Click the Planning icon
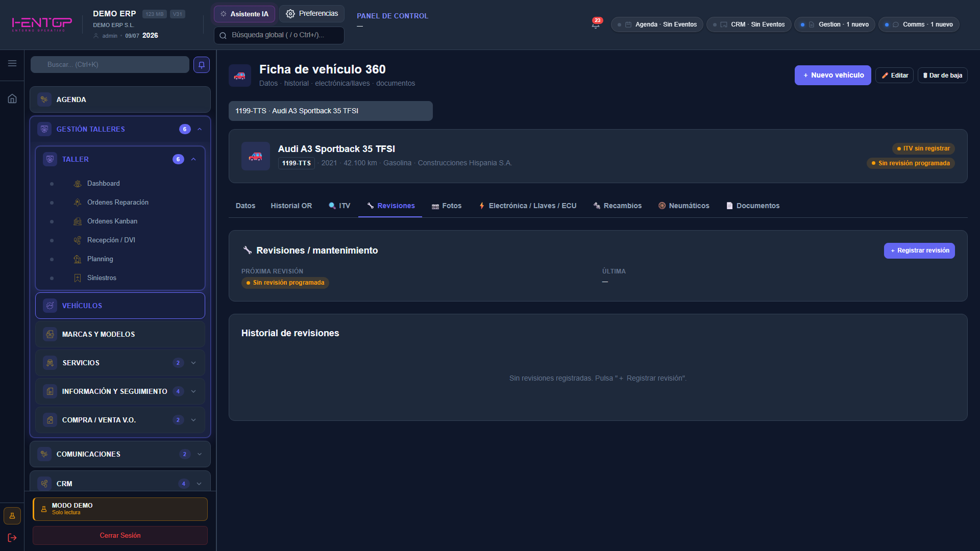This screenshot has width=980, height=551. (78, 259)
